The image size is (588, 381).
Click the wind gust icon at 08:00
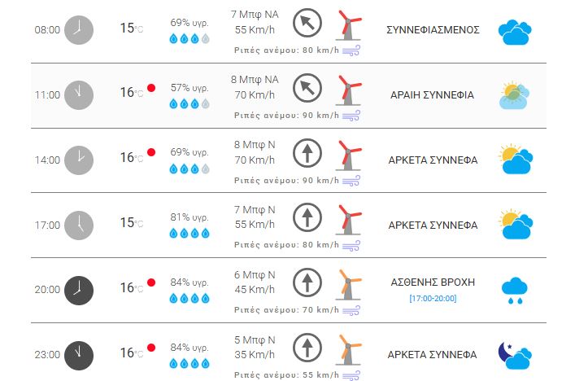click(x=351, y=50)
